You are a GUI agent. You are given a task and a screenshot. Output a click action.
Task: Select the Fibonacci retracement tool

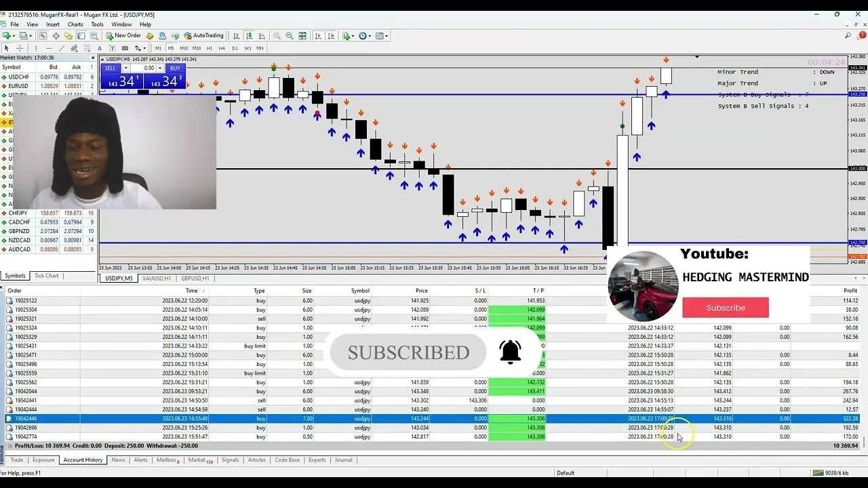click(x=87, y=48)
